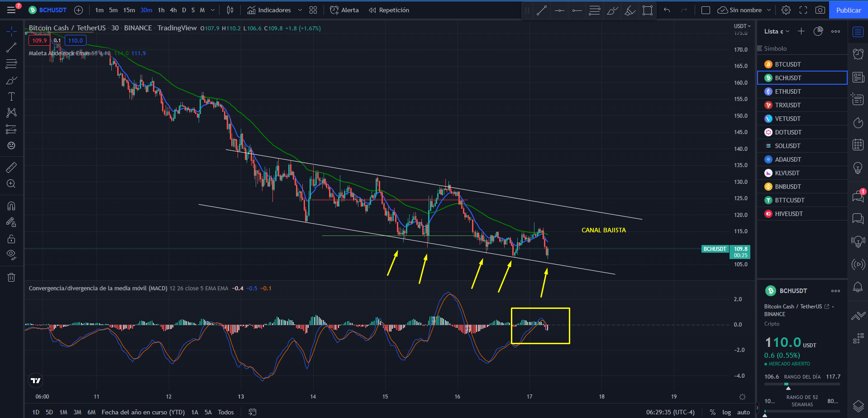Toggle auto scale at bottom right

(743, 412)
